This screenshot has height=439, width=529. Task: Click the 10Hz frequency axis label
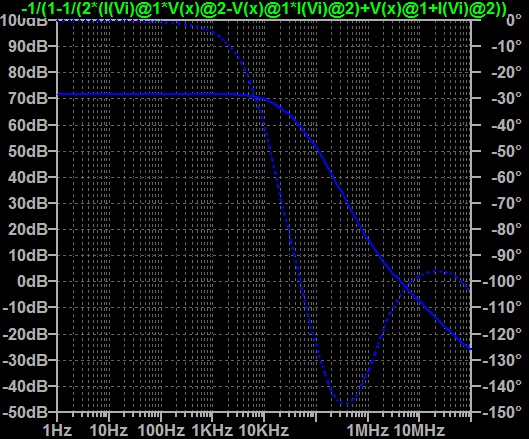pyautogui.click(x=109, y=431)
